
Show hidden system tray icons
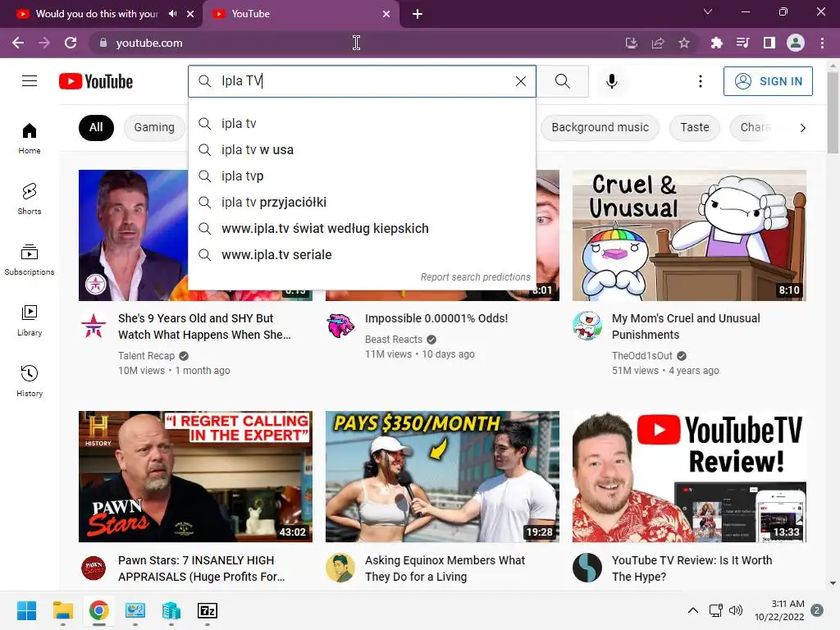(692, 610)
